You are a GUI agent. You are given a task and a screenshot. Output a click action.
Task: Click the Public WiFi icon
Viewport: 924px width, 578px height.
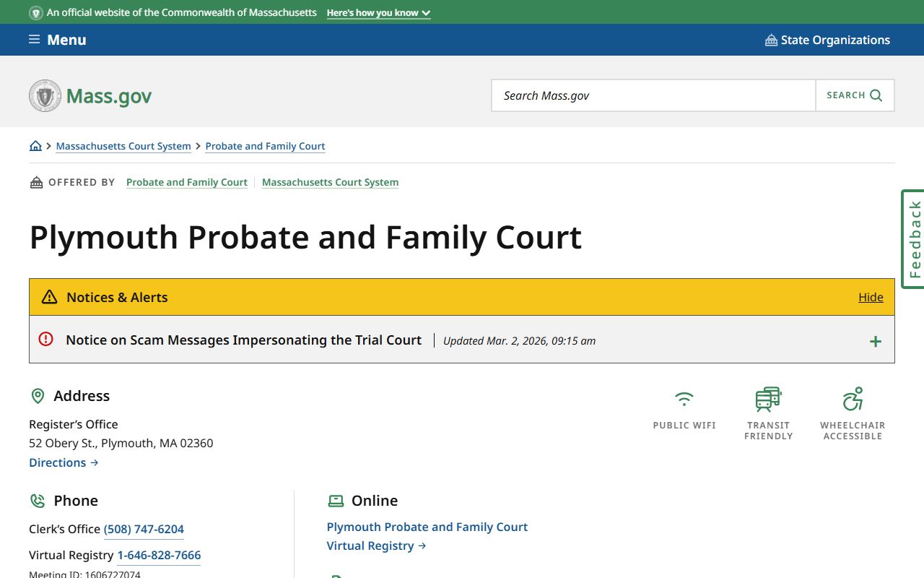point(684,399)
